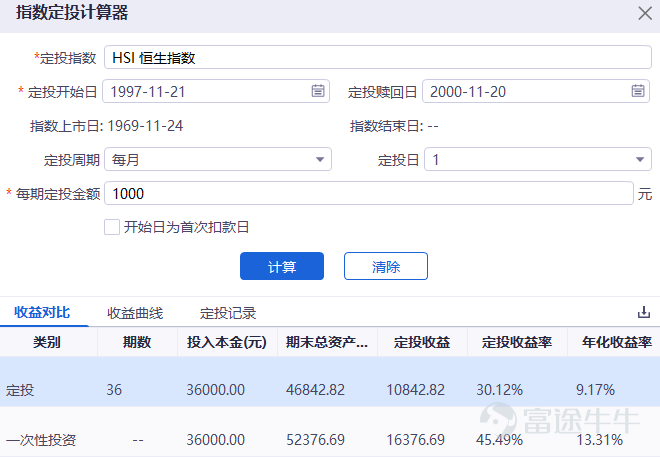The image size is (660, 457).
Task: Select the 类别 column header
Action: coord(47,342)
